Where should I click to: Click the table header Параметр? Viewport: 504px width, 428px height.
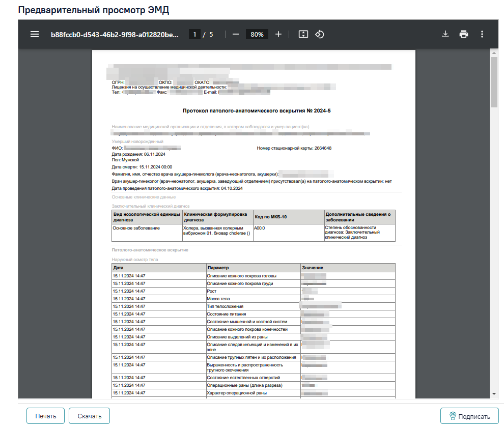pos(254,268)
